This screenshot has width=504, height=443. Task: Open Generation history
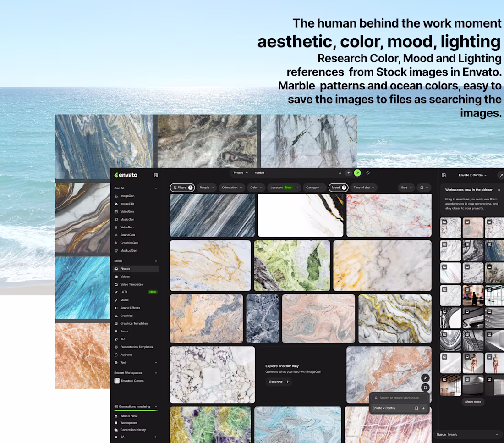coord(133,430)
